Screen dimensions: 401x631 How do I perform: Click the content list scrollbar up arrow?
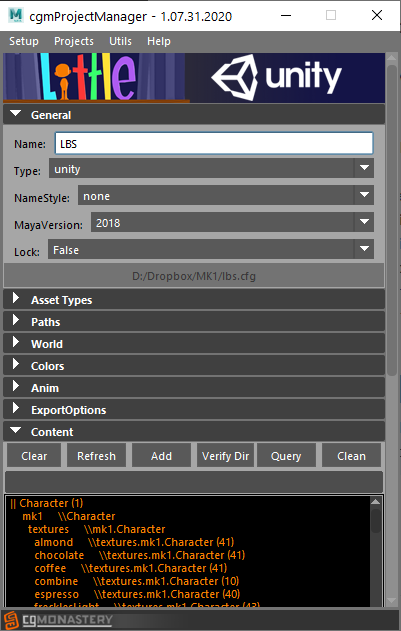375,502
